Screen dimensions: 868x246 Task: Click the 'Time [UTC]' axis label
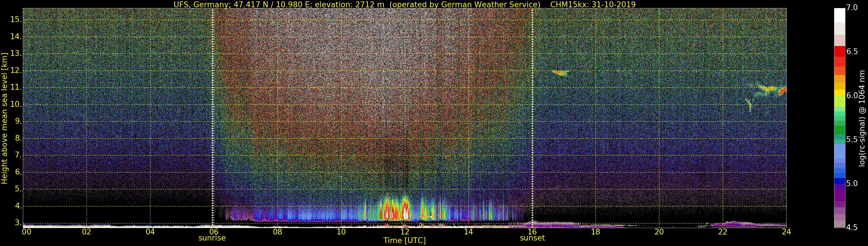404,241
